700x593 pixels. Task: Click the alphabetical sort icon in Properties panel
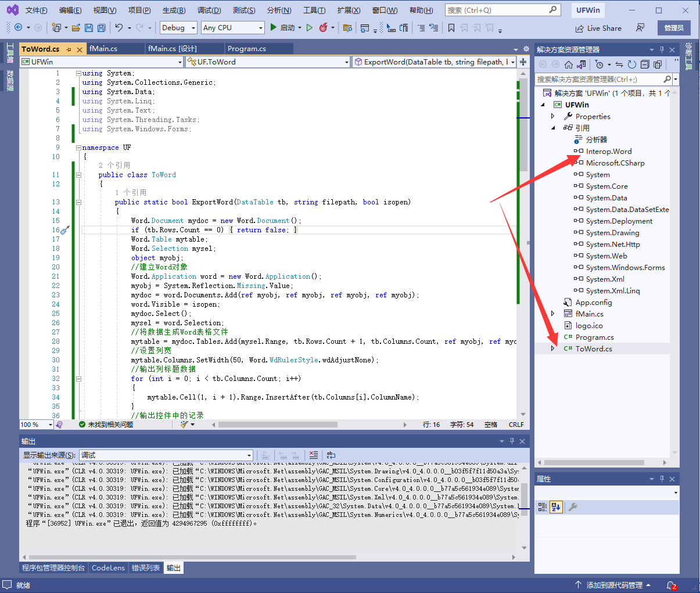[x=556, y=507]
